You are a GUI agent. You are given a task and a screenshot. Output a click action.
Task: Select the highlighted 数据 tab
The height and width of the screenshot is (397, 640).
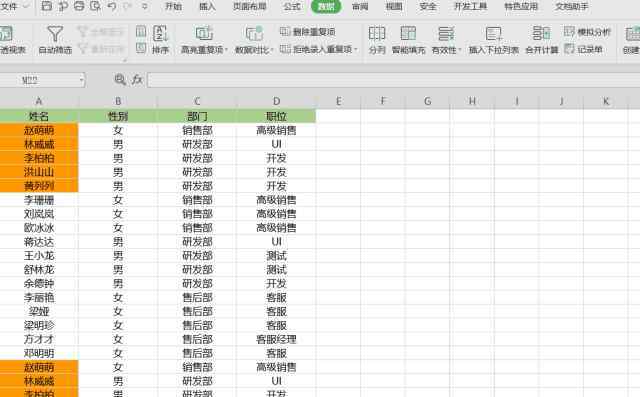coord(326,7)
